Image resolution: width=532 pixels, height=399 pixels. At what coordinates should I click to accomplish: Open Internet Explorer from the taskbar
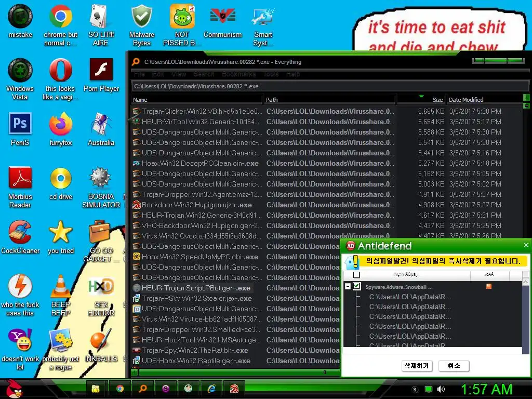(211, 389)
